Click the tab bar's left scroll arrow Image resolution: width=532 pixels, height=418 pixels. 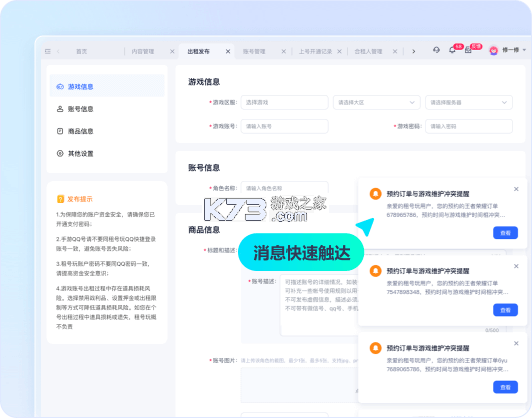coord(58,51)
